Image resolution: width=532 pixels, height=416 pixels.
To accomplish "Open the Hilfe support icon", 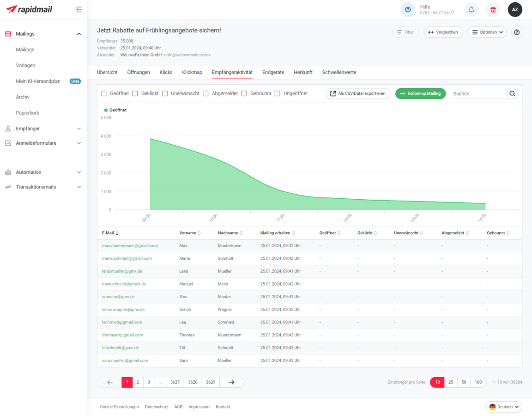I will point(408,9).
